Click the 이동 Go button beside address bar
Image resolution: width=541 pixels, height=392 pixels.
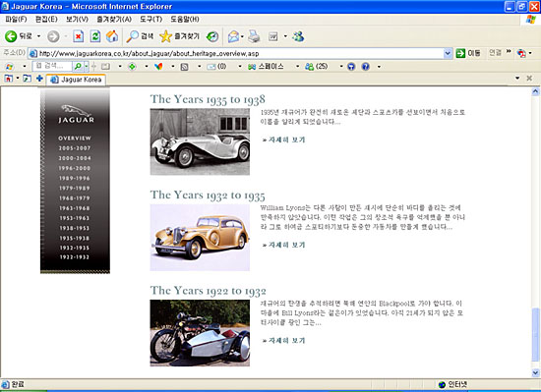[468, 53]
